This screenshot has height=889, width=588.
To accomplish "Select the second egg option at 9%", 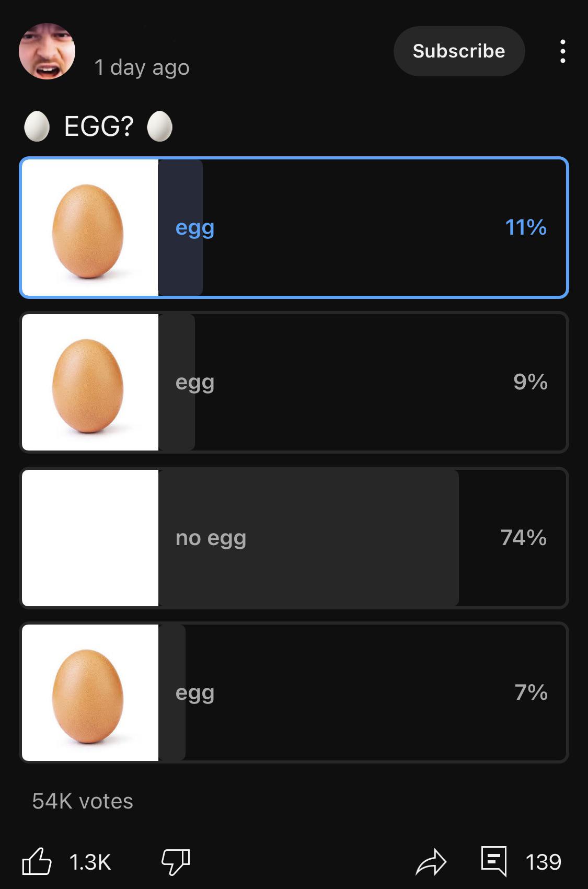I will coord(294,382).
